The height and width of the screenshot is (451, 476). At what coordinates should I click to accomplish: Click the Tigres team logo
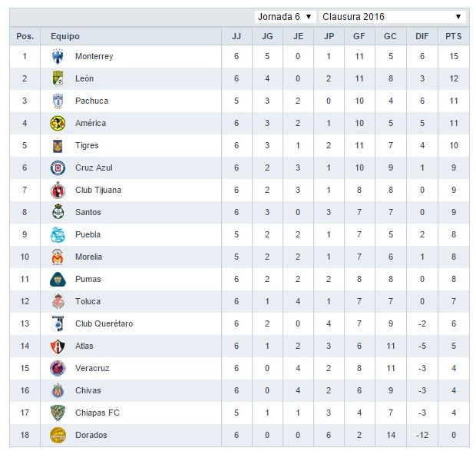tap(58, 145)
